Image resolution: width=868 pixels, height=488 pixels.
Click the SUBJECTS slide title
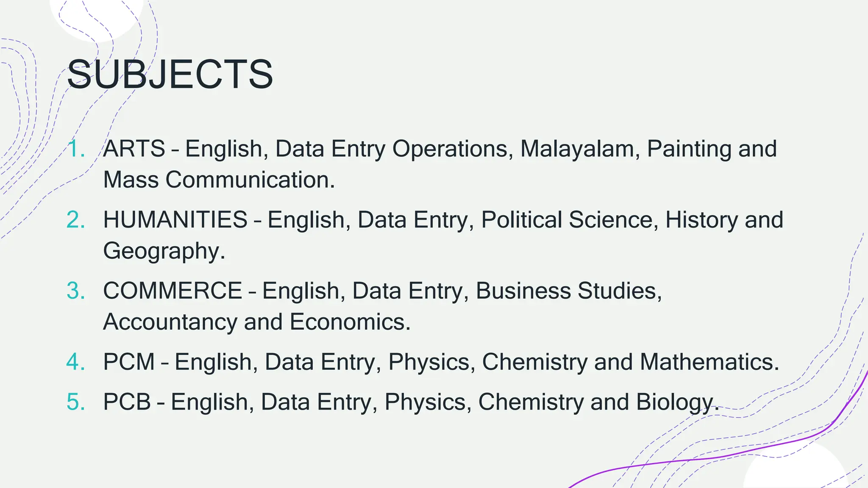170,75
